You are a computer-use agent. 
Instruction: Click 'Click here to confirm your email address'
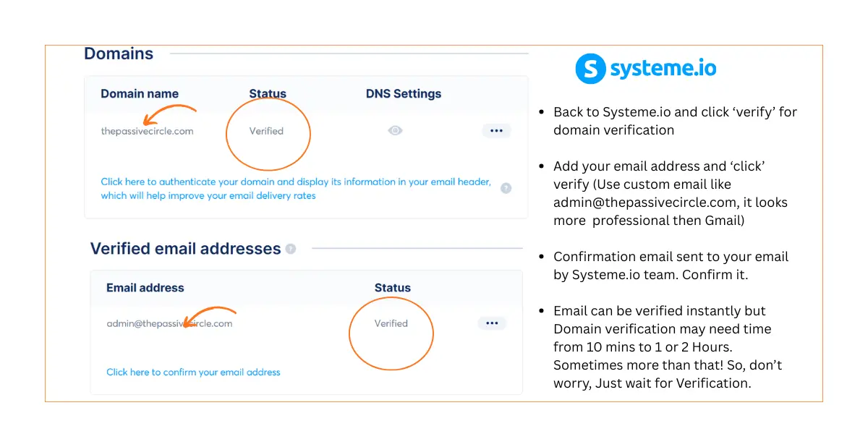(x=193, y=372)
